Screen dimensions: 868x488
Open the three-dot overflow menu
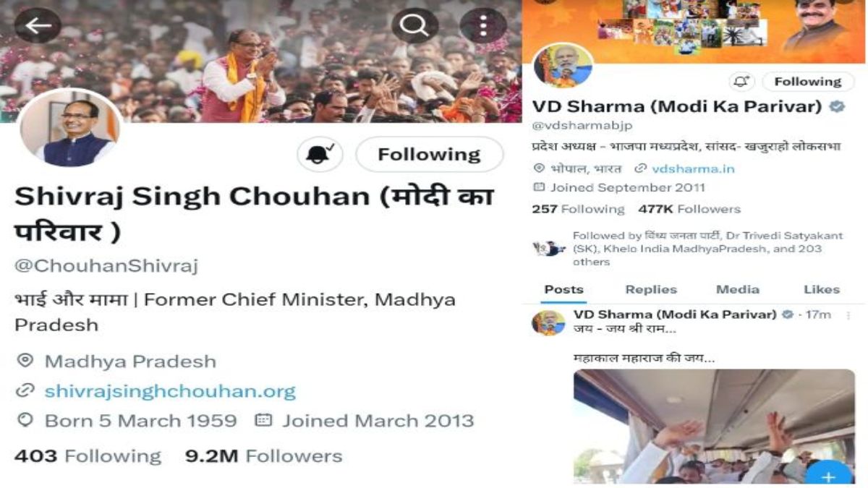tap(483, 26)
